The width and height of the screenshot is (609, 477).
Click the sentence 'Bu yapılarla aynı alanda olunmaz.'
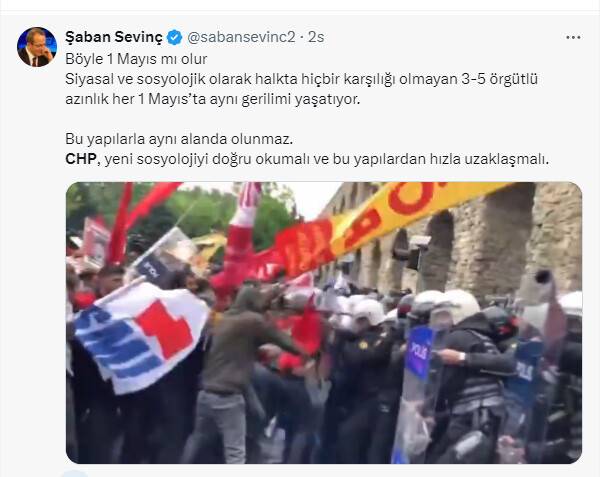point(179,139)
